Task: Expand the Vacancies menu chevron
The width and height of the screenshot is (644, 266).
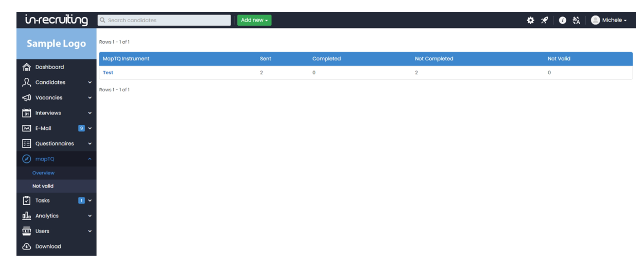Action: (x=90, y=98)
